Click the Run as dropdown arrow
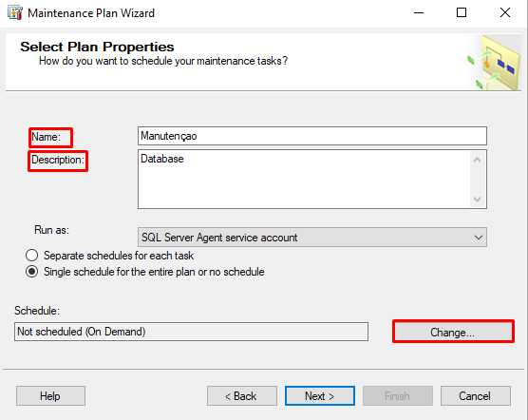528x420 pixels. [479, 238]
